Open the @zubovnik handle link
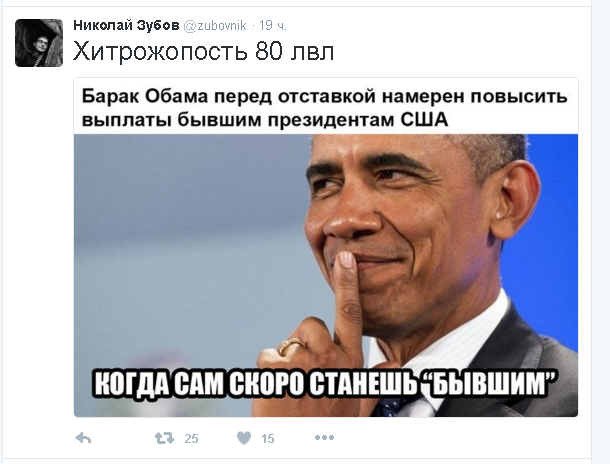The width and height of the screenshot is (610, 464). pos(214,26)
